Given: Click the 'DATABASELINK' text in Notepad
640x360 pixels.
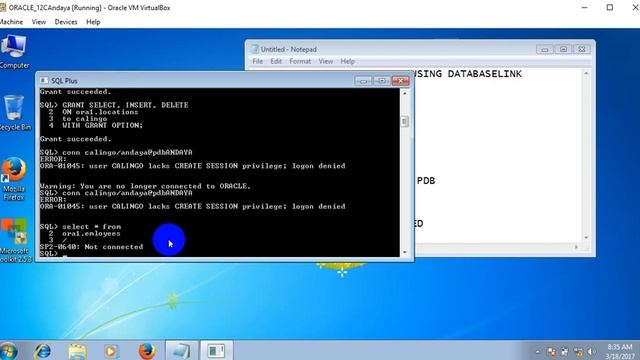Looking at the screenshot, I should click(x=484, y=74).
